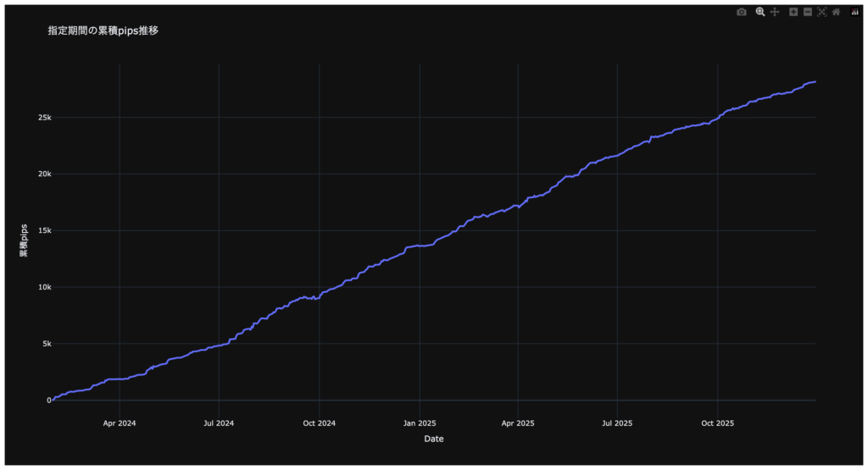Open the Plotly logo link
Viewport: 868px width, 470px height.
[x=854, y=12]
